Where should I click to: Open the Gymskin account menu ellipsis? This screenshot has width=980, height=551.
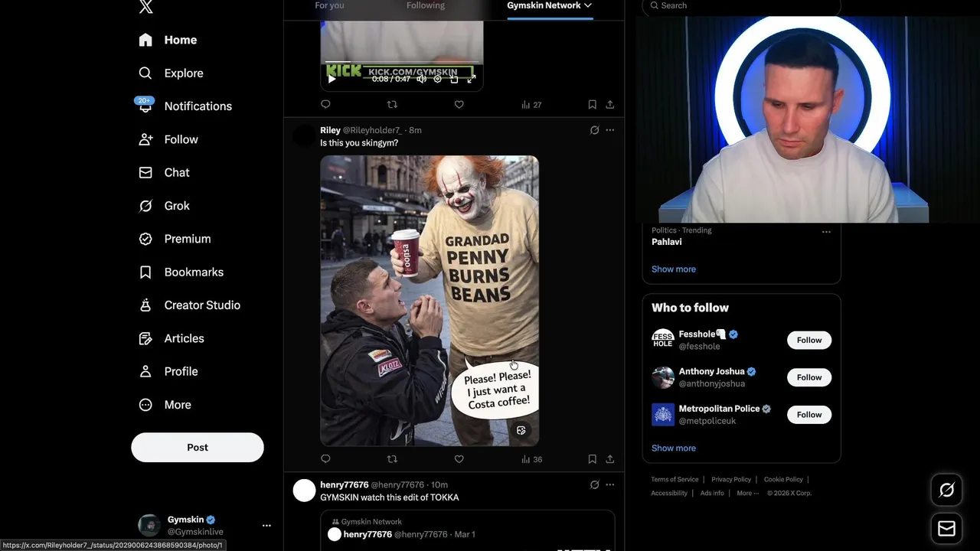[x=266, y=526]
